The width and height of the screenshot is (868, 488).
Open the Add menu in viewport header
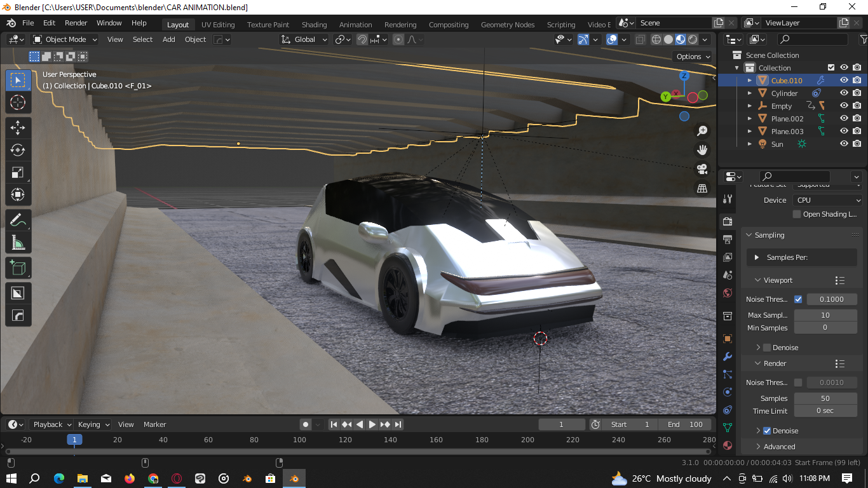168,39
